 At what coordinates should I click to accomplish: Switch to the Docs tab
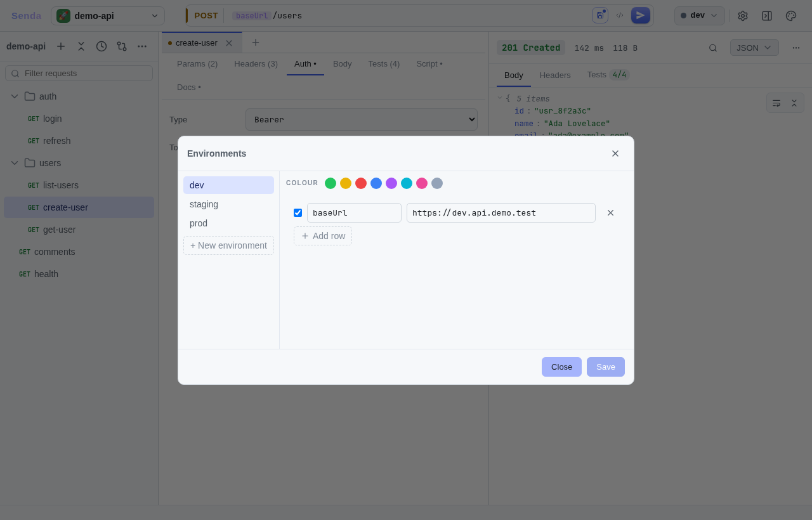click(x=189, y=87)
